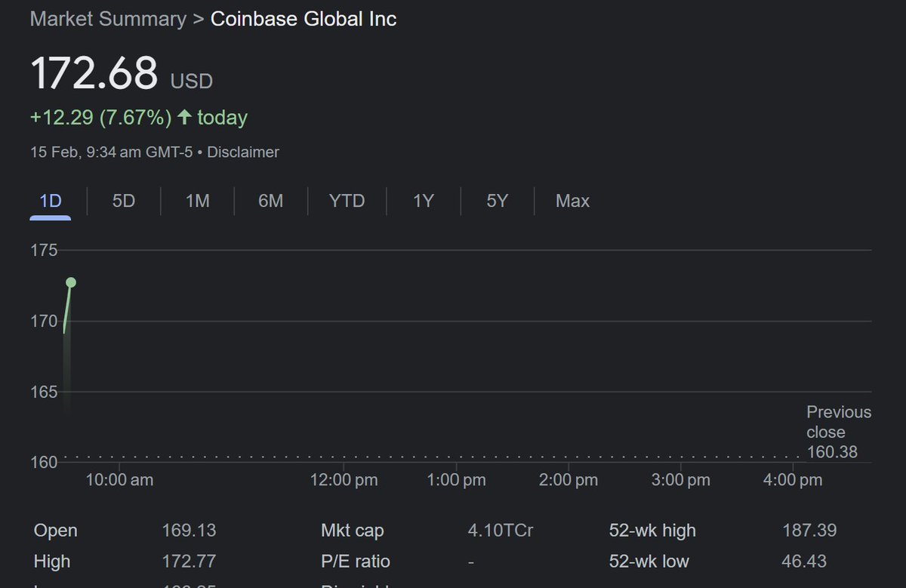
Task: Click the 172.68 price value
Action: coord(94,73)
